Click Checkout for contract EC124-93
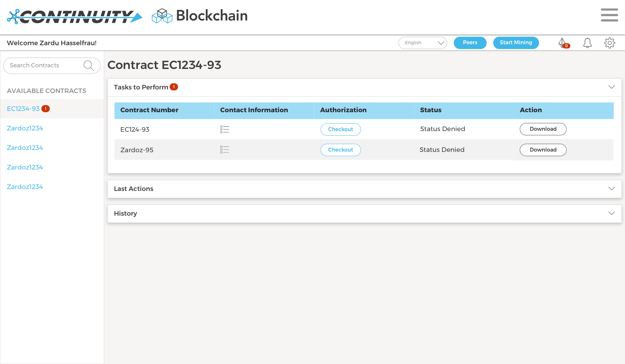The width and height of the screenshot is (625, 364). click(x=340, y=129)
